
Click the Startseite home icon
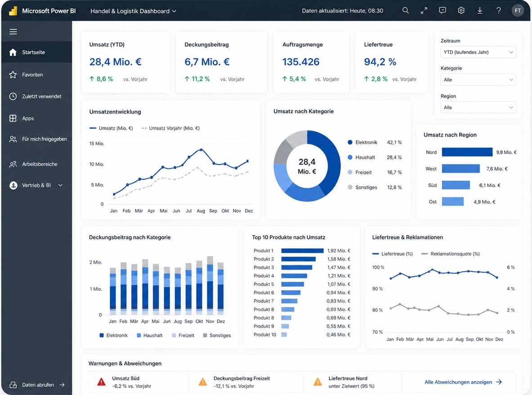[13, 52]
